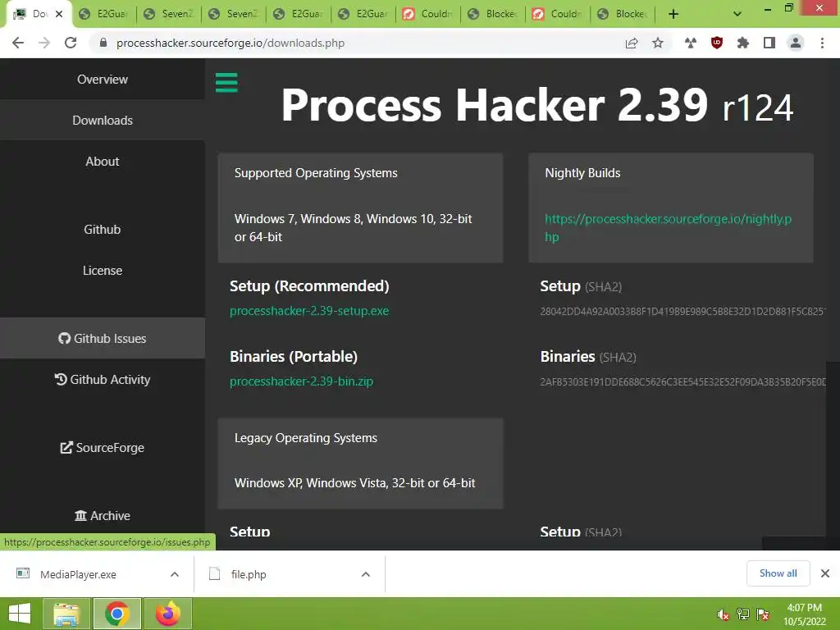This screenshot has height=630, width=840.
Task: Bookmark this page with star icon
Action: click(x=658, y=43)
